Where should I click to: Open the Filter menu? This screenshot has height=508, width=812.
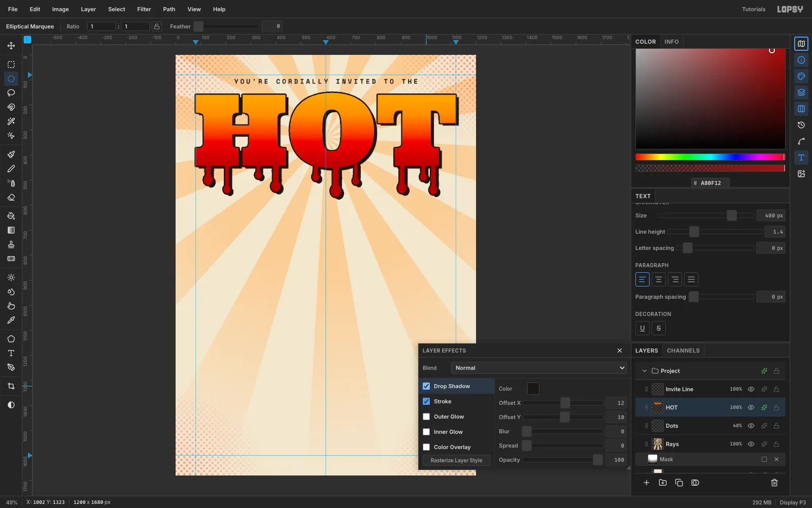tap(144, 9)
